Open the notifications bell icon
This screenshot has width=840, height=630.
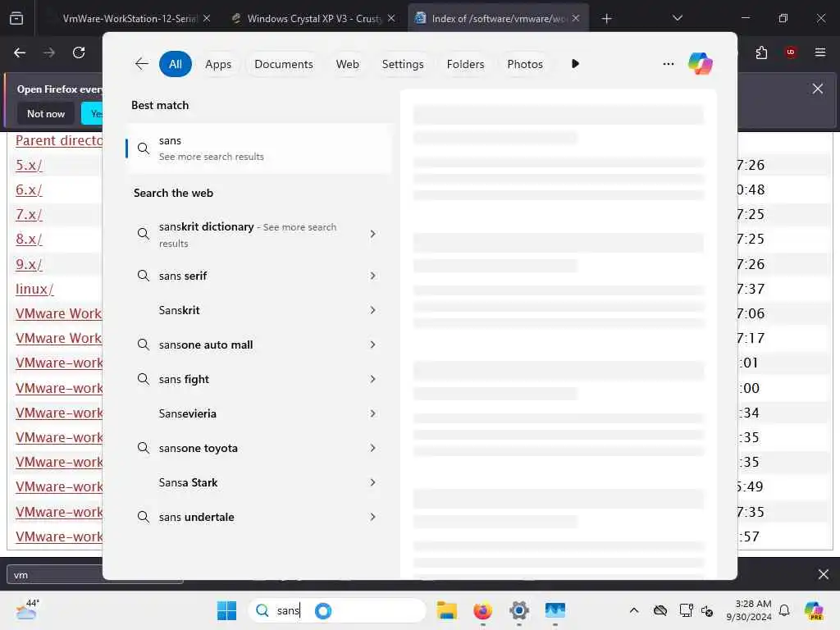[x=784, y=610]
